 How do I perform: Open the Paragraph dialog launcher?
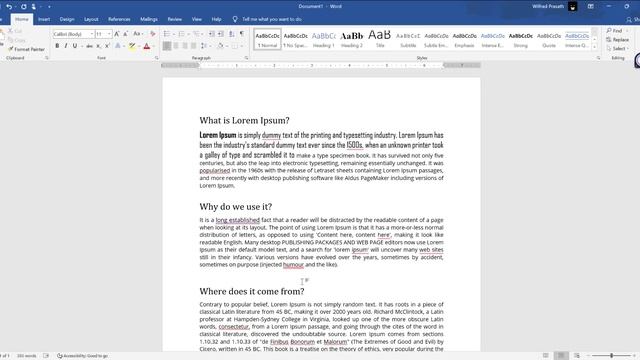(247, 58)
